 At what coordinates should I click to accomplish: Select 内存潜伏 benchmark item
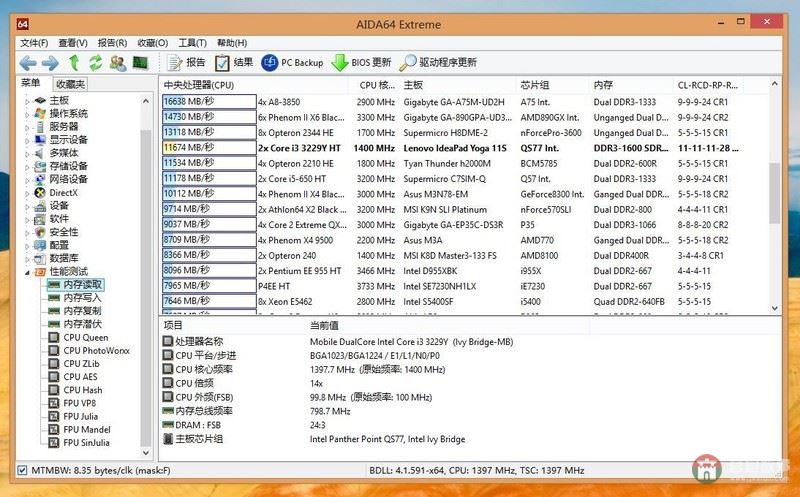click(82, 324)
